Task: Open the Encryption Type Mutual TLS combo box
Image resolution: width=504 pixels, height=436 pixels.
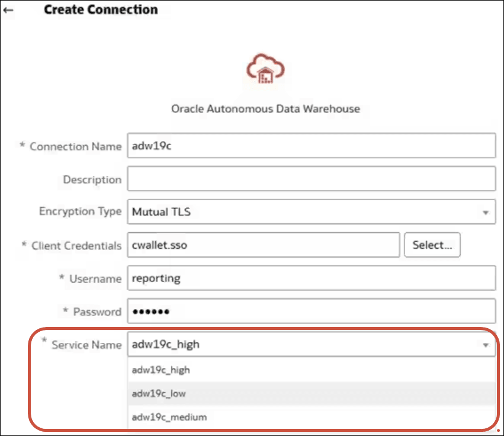Action: point(302,211)
